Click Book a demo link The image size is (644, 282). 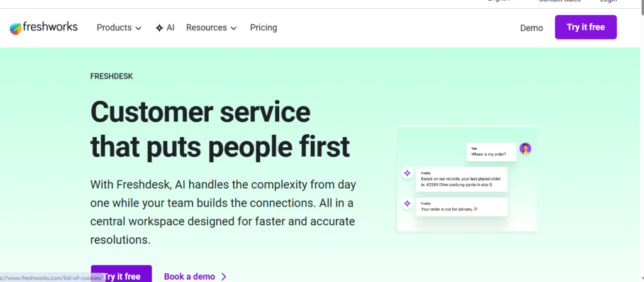tap(195, 276)
